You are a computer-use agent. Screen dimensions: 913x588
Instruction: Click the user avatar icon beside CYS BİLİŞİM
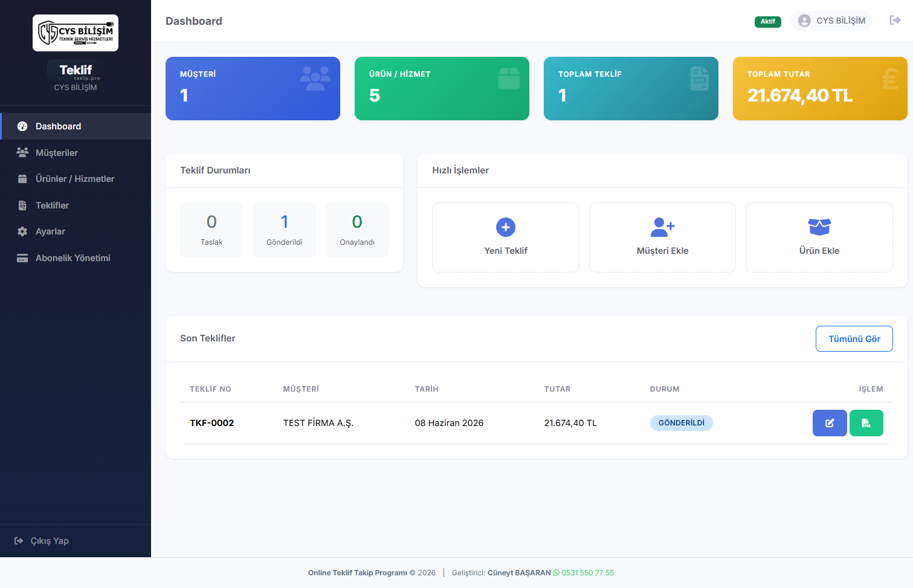[x=804, y=21]
